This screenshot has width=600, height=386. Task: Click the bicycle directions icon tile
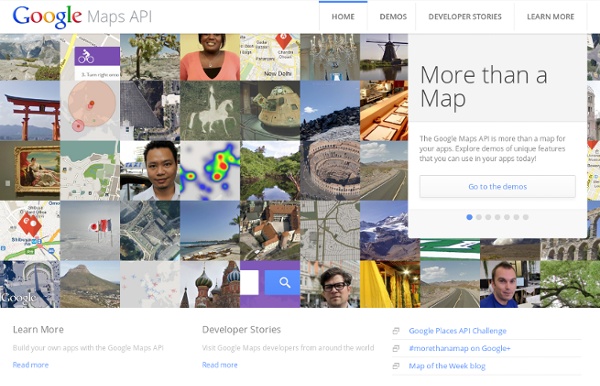(x=90, y=57)
